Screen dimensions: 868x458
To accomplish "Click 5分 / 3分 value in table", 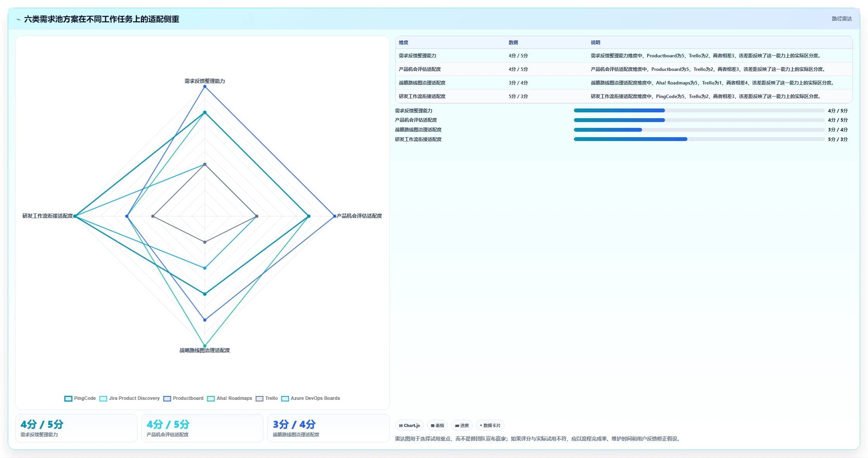I will click(x=518, y=96).
